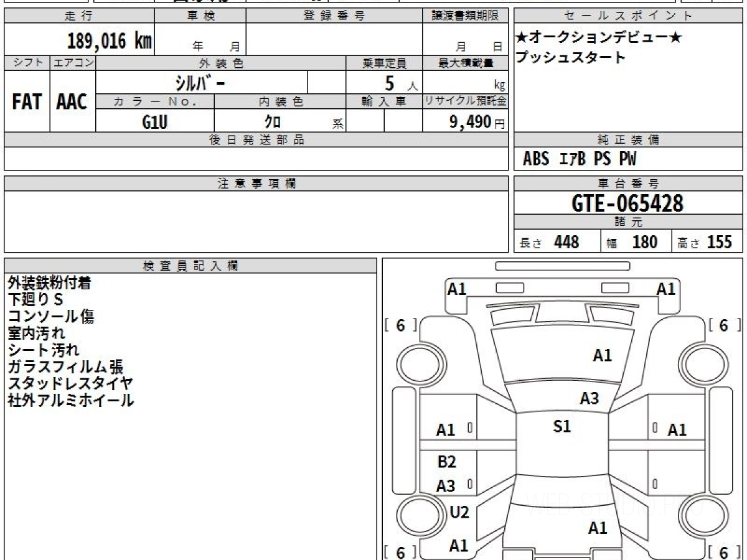This screenshot has width=747, height=560.
Task: Click the セールスポイント header
Action: click(629, 16)
